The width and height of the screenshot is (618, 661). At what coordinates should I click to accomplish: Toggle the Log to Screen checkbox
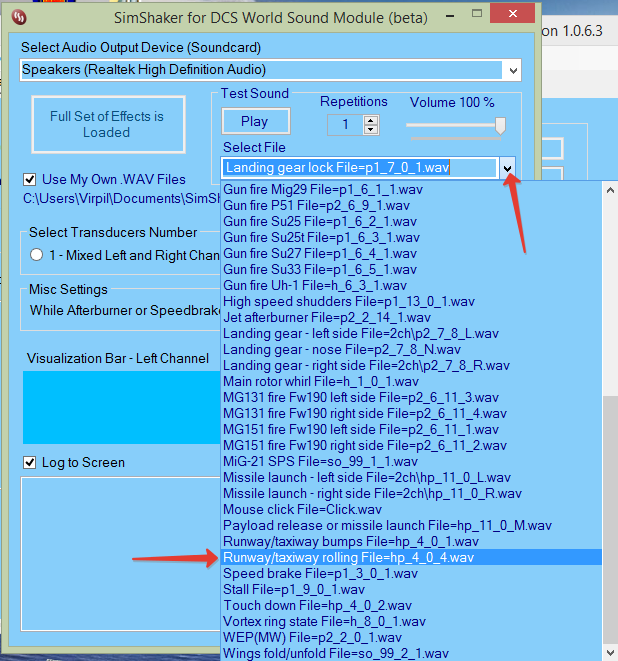point(30,463)
